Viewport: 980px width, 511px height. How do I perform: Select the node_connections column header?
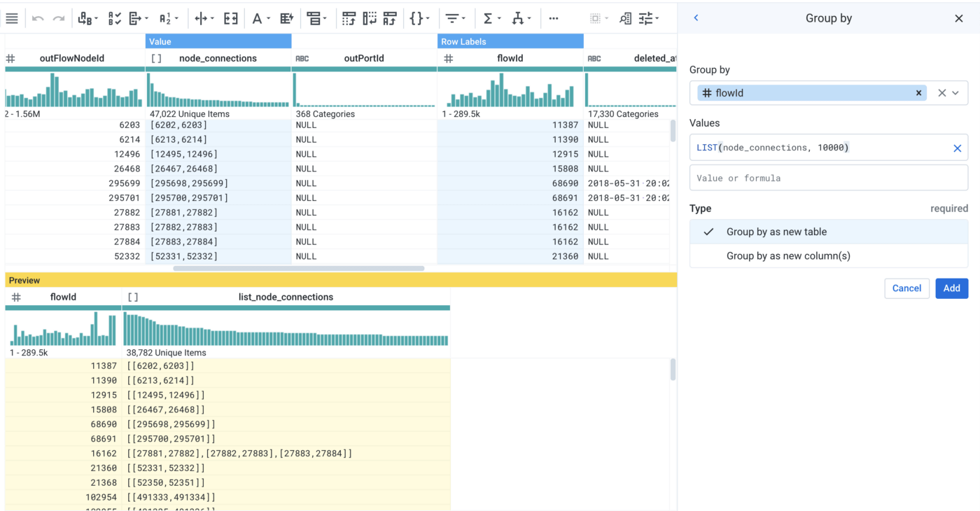pos(218,59)
